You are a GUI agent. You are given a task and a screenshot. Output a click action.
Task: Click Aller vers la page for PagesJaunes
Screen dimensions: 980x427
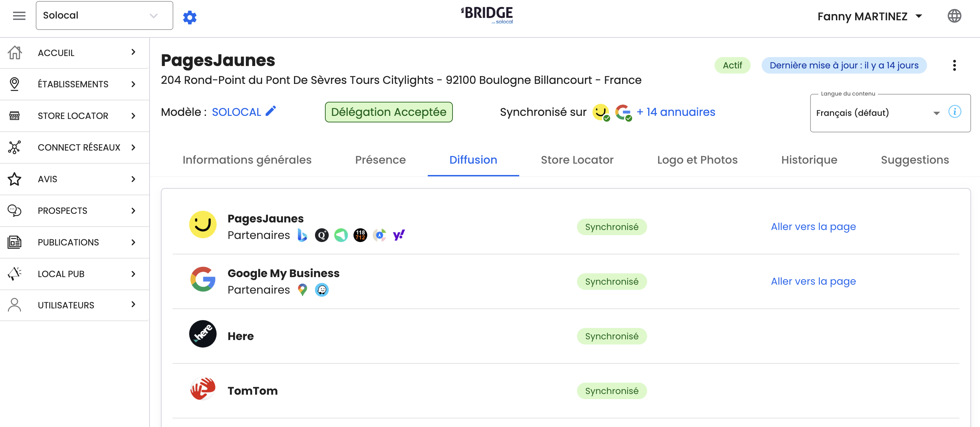pyautogui.click(x=813, y=227)
